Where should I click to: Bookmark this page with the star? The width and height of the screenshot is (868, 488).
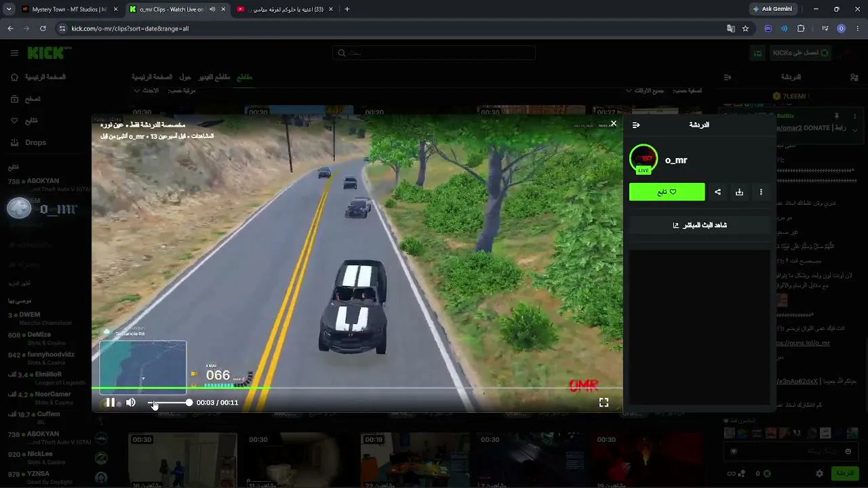pos(745,28)
